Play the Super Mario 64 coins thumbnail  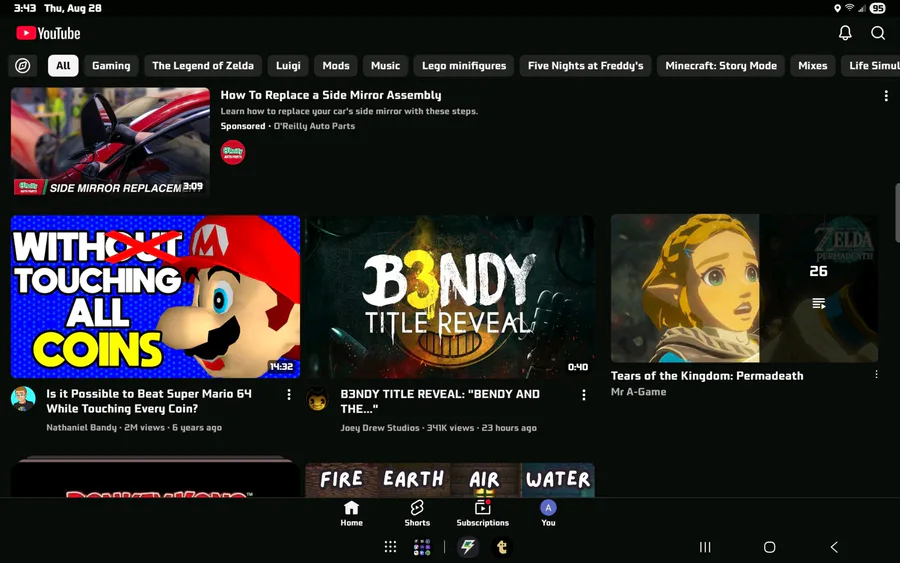pos(155,296)
